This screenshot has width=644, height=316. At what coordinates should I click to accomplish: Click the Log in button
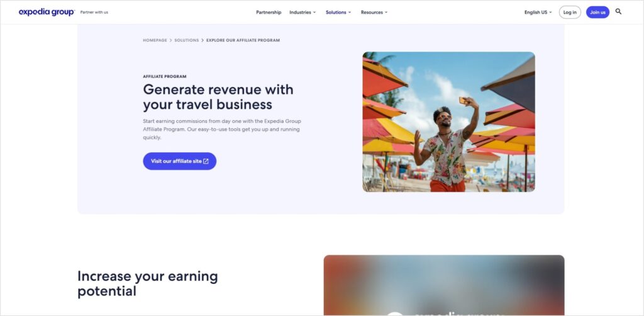pos(570,13)
